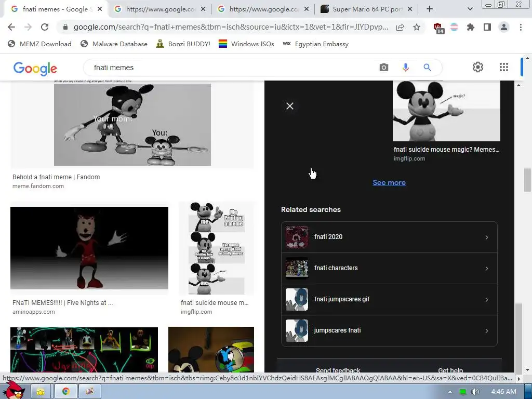Click Get help in the preview panel
This screenshot has height=399, width=532.
(450, 370)
